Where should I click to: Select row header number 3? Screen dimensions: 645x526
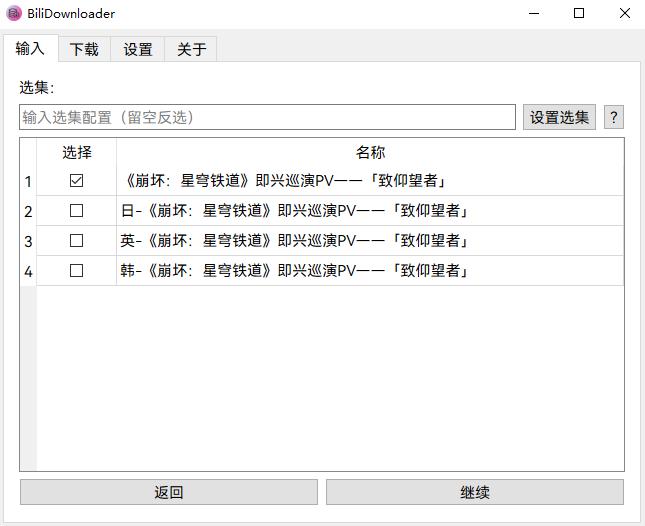tap(28, 241)
